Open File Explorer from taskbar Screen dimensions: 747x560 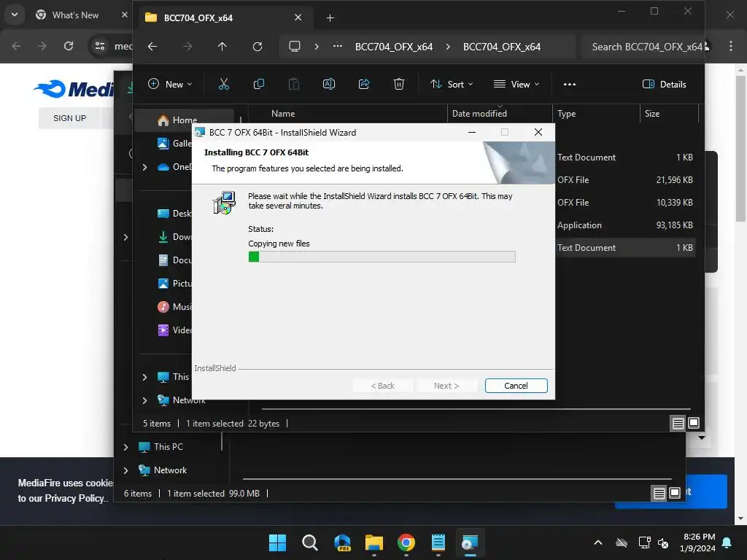[374, 542]
